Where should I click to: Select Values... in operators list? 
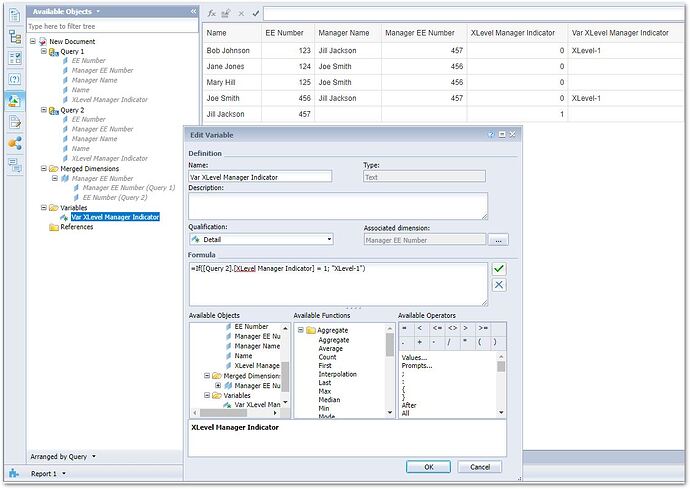coord(414,357)
